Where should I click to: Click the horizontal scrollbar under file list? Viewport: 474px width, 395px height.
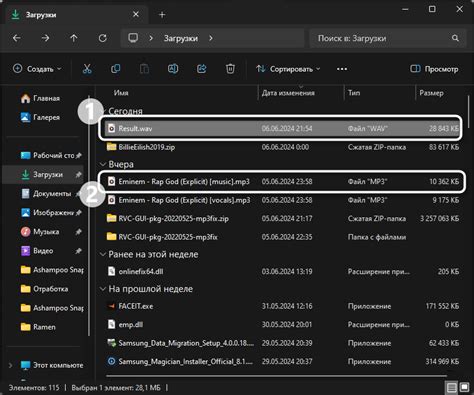(277, 376)
